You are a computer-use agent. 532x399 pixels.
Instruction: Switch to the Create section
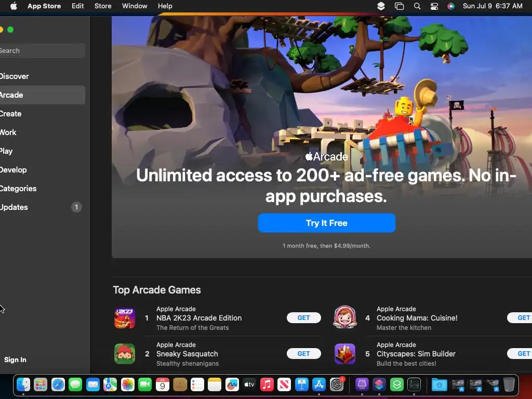click(x=43, y=114)
